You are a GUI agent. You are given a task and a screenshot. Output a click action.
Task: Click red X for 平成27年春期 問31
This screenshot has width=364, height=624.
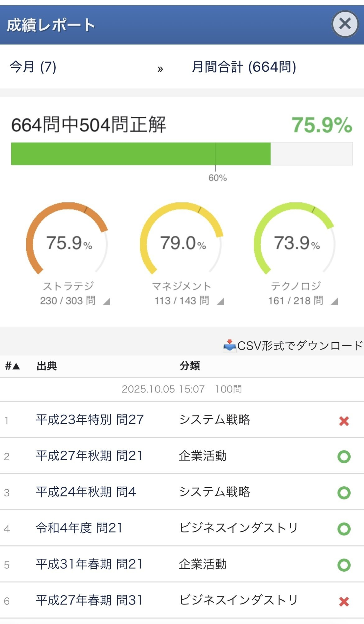pos(344,601)
